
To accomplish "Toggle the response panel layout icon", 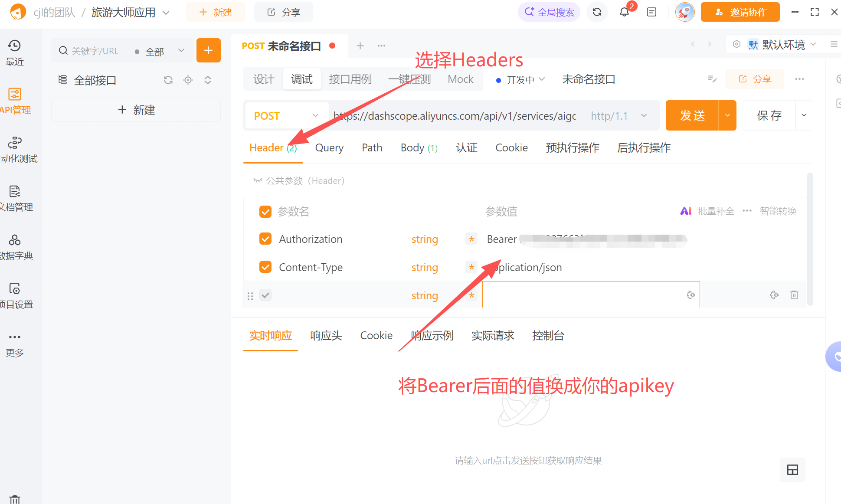I will pos(792,470).
